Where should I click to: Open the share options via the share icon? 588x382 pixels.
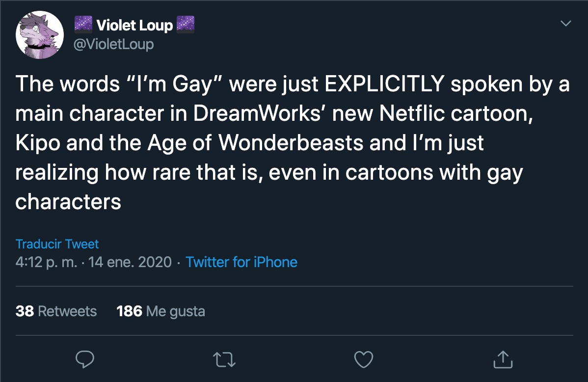click(x=503, y=360)
